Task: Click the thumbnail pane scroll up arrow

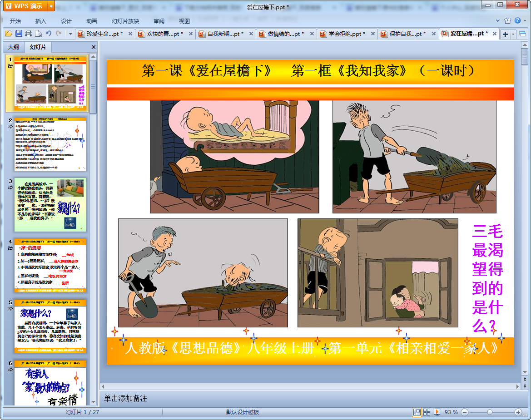Action: 93,56
